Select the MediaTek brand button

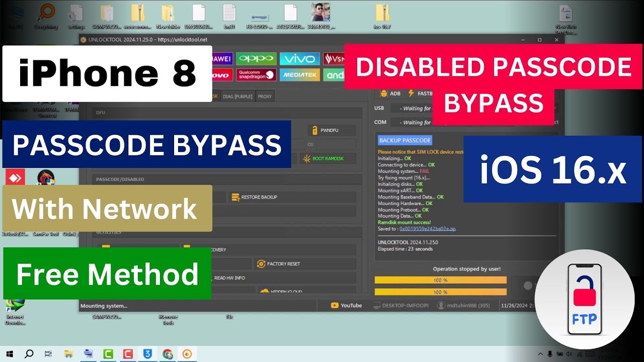coord(299,75)
